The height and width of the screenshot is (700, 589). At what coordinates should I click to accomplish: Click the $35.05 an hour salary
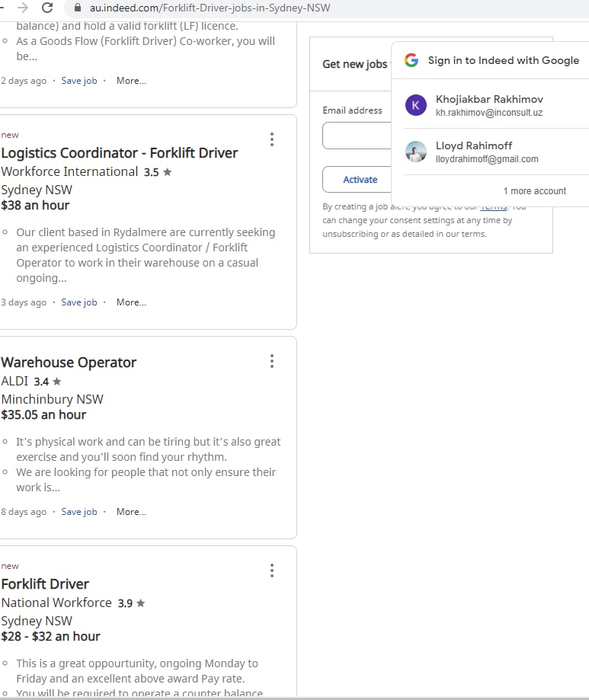(43, 414)
